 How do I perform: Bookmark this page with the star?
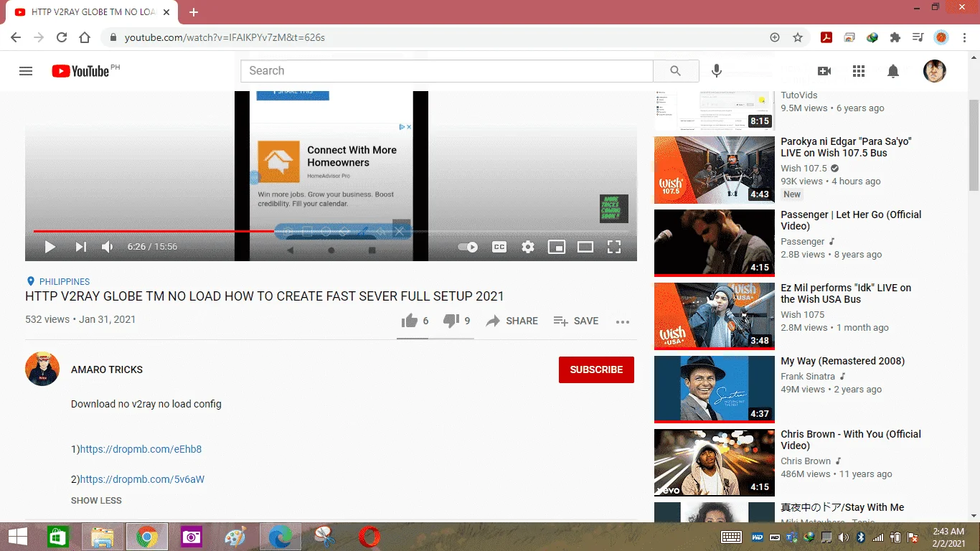click(798, 37)
